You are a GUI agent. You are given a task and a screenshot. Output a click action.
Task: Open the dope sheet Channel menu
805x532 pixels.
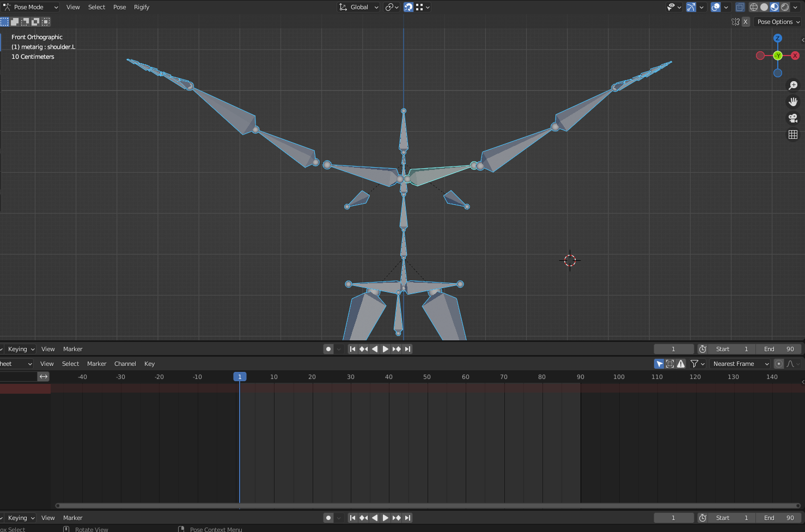[125, 364]
